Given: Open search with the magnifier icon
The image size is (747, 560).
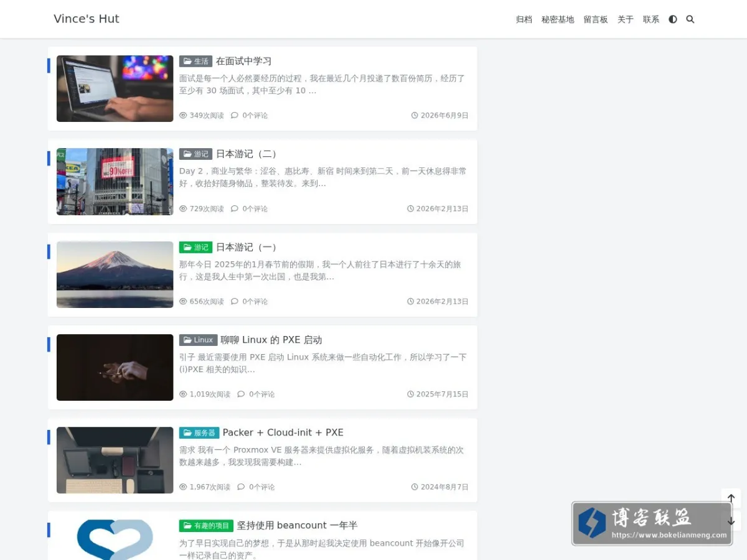Looking at the screenshot, I should point(690,19).
